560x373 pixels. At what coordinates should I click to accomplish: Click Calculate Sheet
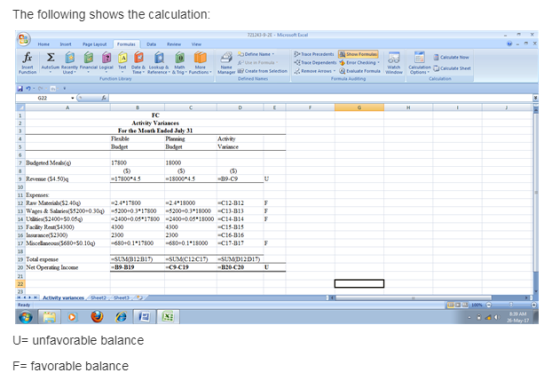coord(452,68)
